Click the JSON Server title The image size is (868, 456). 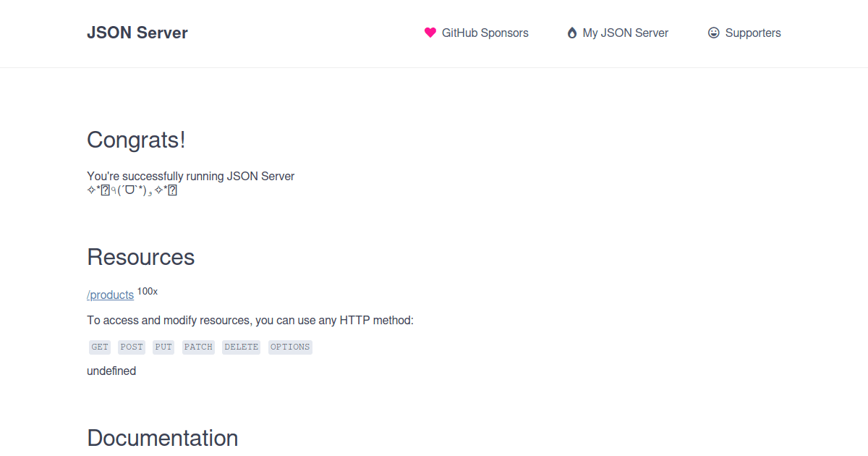[x=137, y=33]
